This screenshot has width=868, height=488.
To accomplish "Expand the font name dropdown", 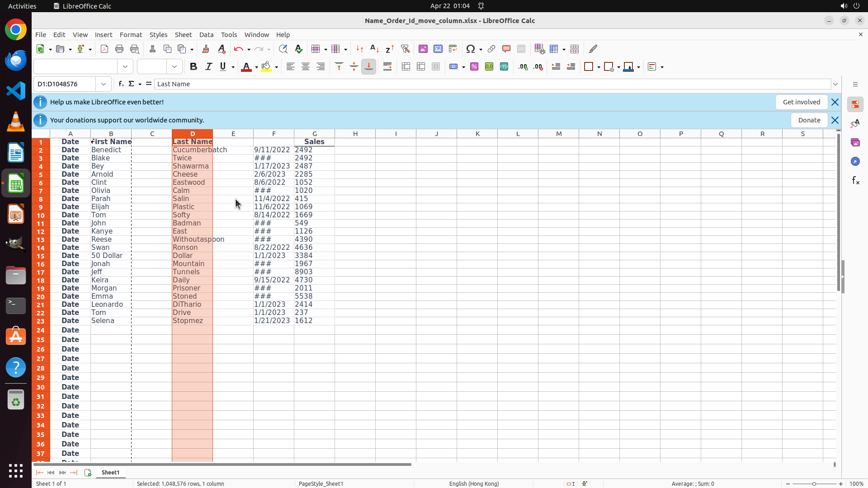I will 125,67.
